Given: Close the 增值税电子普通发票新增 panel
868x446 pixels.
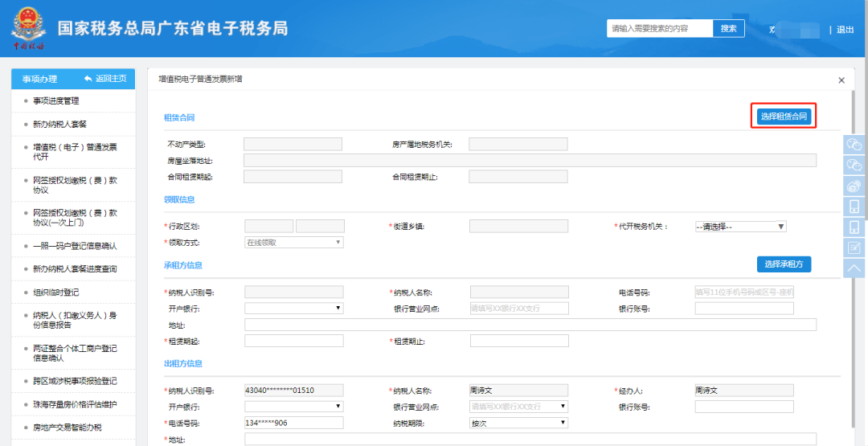Looking at the screenshot, I should (841, 80).
